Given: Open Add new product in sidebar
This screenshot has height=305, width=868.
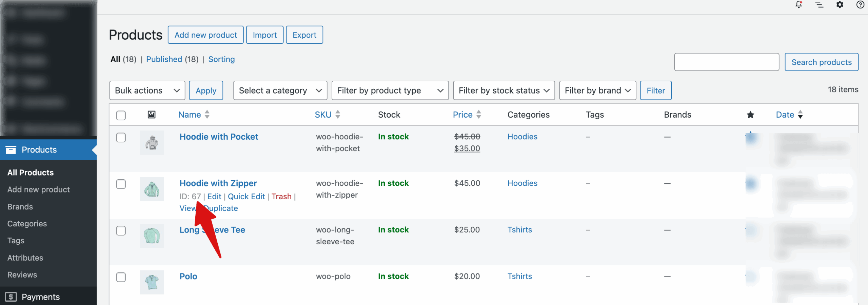Looking at the screenshot, I should pos(39,189).
